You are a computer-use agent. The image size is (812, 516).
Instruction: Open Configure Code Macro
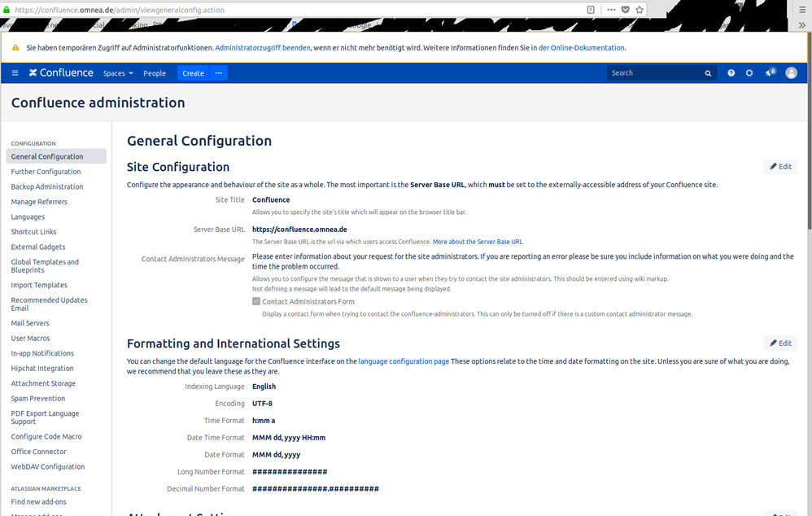[46, 436]
